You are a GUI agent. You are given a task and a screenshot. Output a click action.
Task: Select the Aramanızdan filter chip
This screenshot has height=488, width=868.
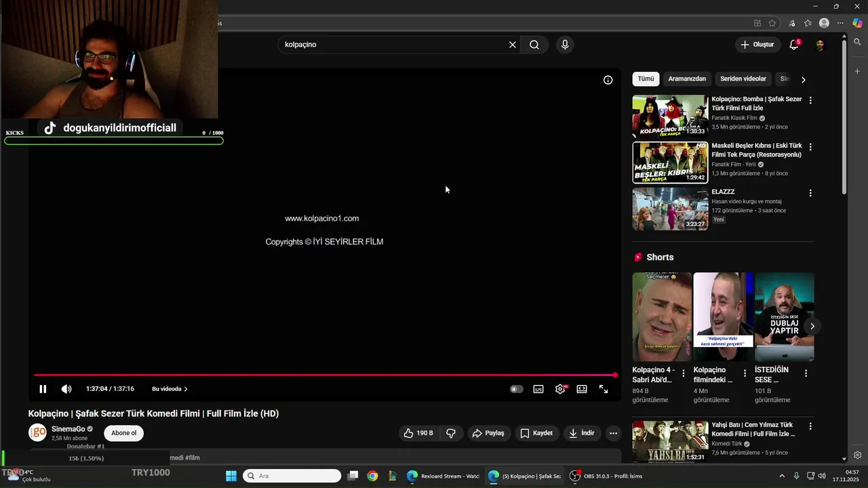[687, 79]
